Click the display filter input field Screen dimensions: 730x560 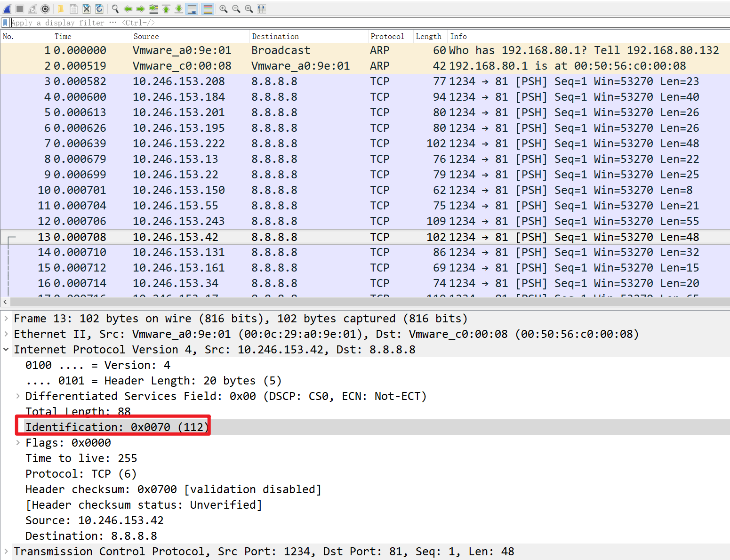click(369, 23)
